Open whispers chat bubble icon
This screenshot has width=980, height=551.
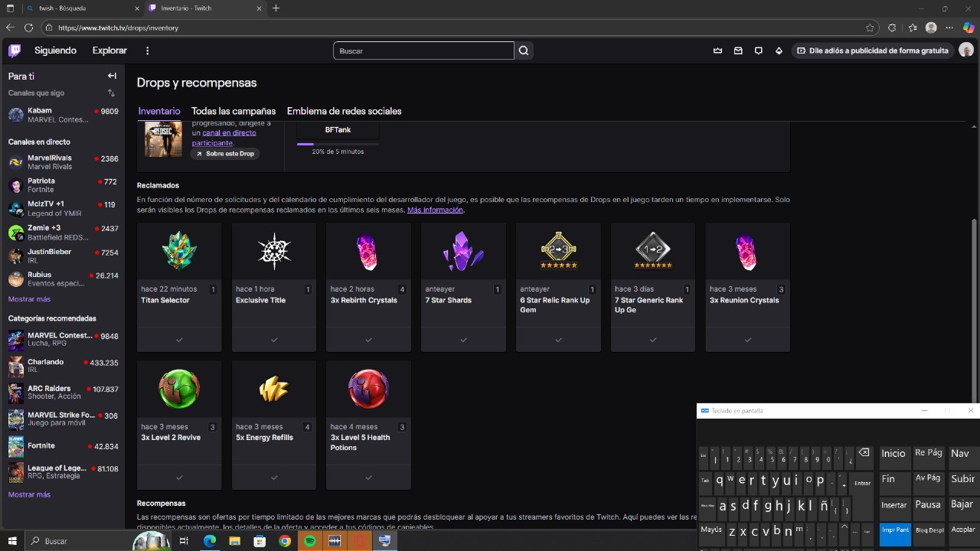tap(759, 51)
